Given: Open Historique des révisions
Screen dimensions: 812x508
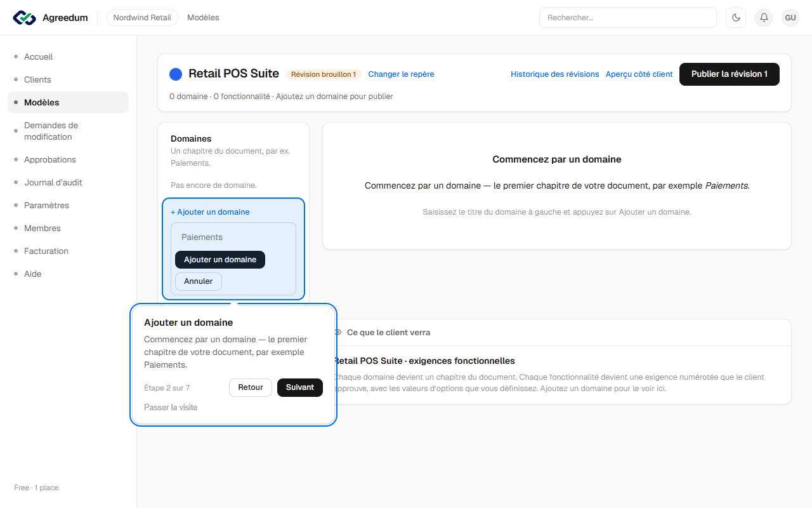Looking at the screenshot, I should click(x=555, y=74).
